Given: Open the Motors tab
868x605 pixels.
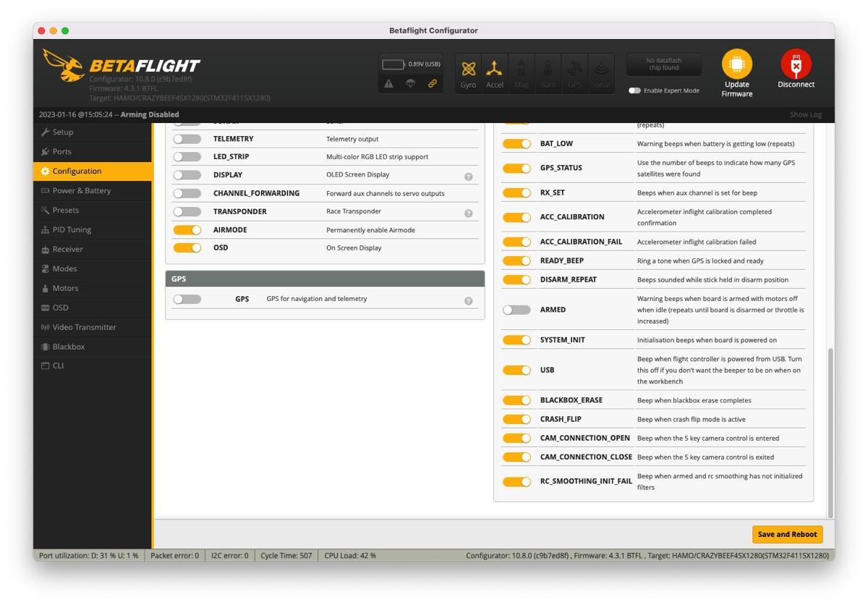Looking at the screenshot, I should (x=93, y=289).
